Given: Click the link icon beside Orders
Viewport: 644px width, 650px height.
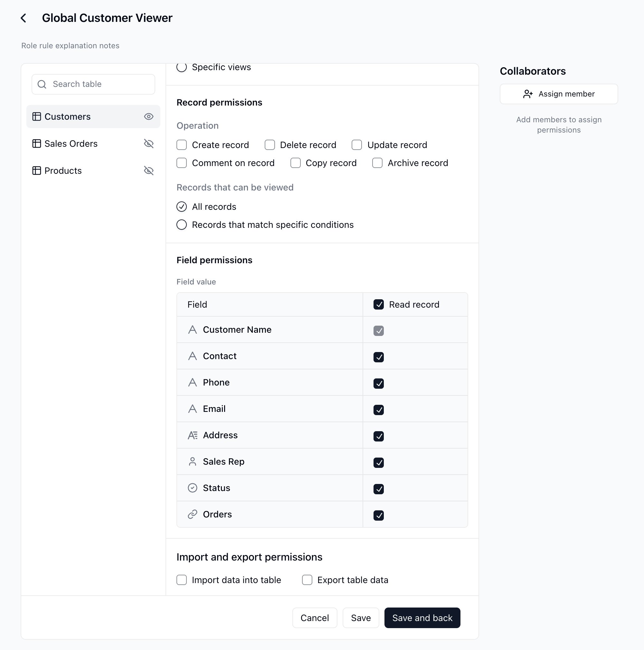Looking at the screenshot, I should click(x=193, y=515).
